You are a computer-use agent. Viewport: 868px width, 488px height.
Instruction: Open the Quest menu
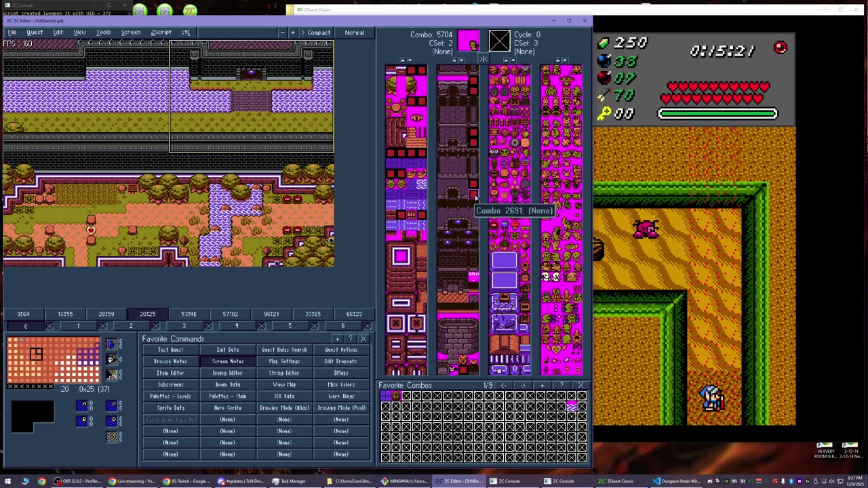(35, 33)
